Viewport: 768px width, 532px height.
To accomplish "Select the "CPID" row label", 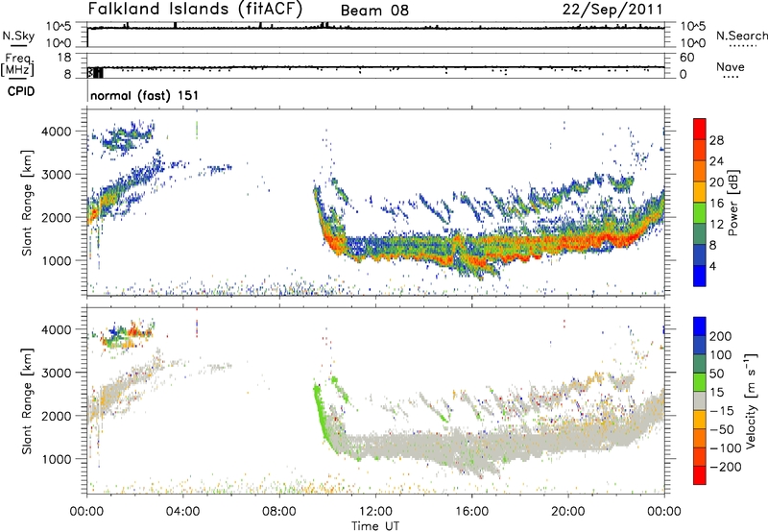I will pos(21,91).
